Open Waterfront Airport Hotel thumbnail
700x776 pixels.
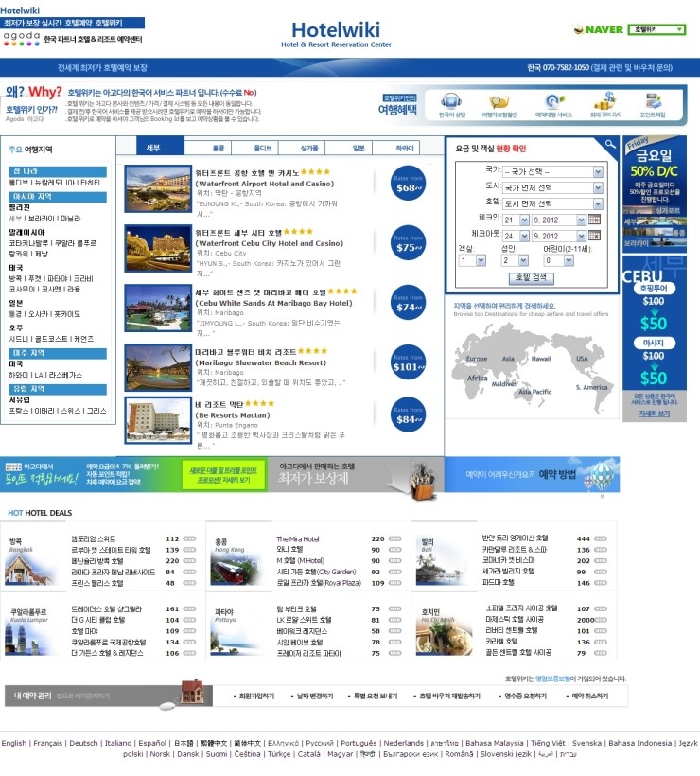click(x=158, y=188)
